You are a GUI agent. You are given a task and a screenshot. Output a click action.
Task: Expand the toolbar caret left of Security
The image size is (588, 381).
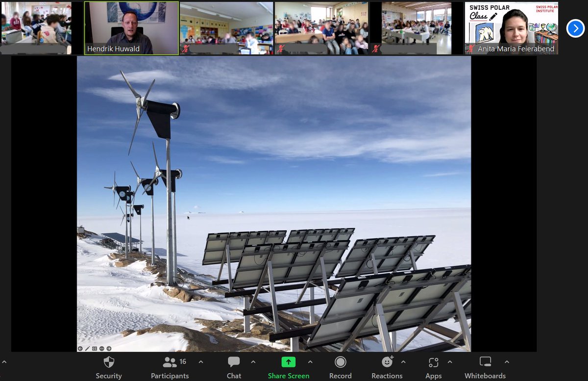[x=4, y=362]
